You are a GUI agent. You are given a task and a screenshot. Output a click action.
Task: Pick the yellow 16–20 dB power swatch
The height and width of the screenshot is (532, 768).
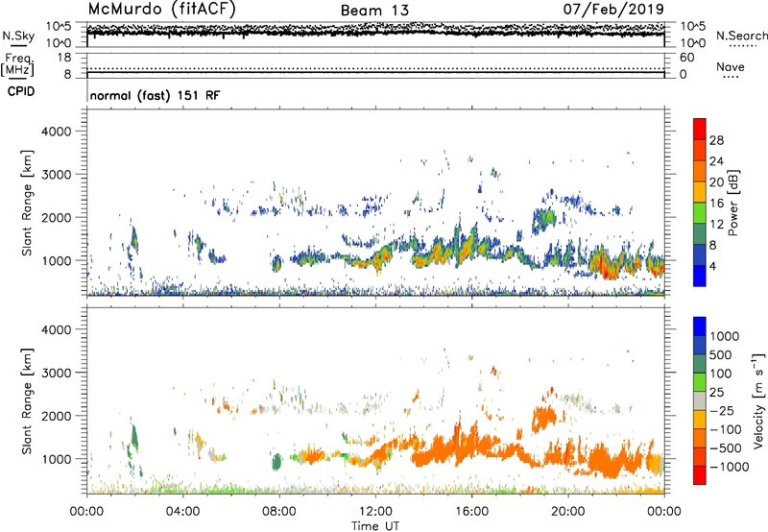[x=700, y=192]
